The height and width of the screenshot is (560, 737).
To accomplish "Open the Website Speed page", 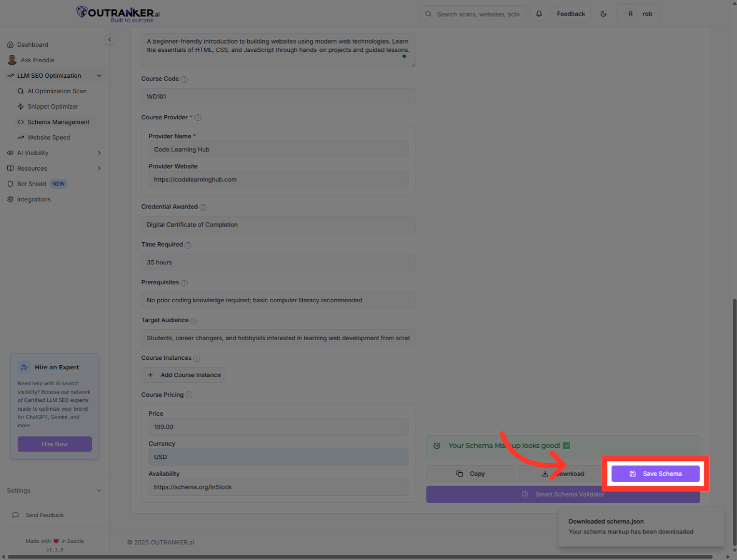I will [49, 137].
